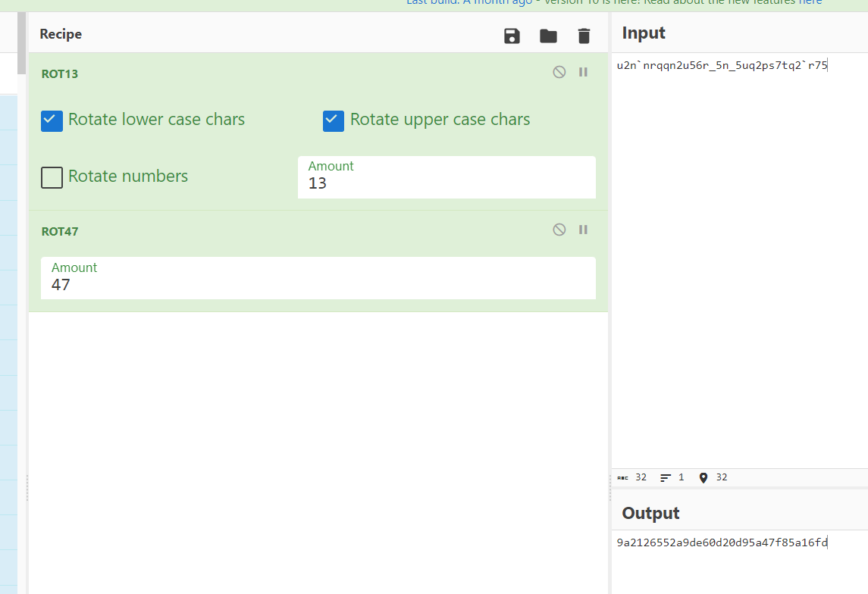The image size is (868, 594).
Task: Save the current recipe
Action: point(512,36)
